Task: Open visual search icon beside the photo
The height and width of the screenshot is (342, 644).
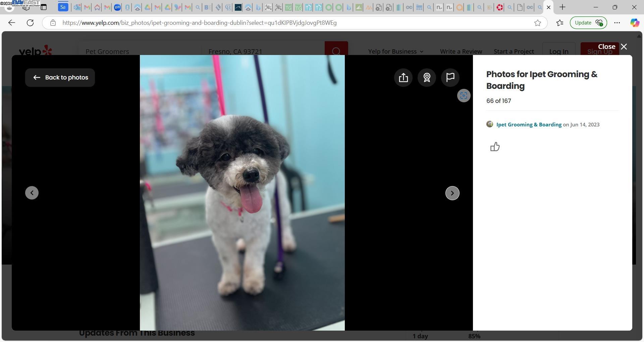Action: (464, 96)
